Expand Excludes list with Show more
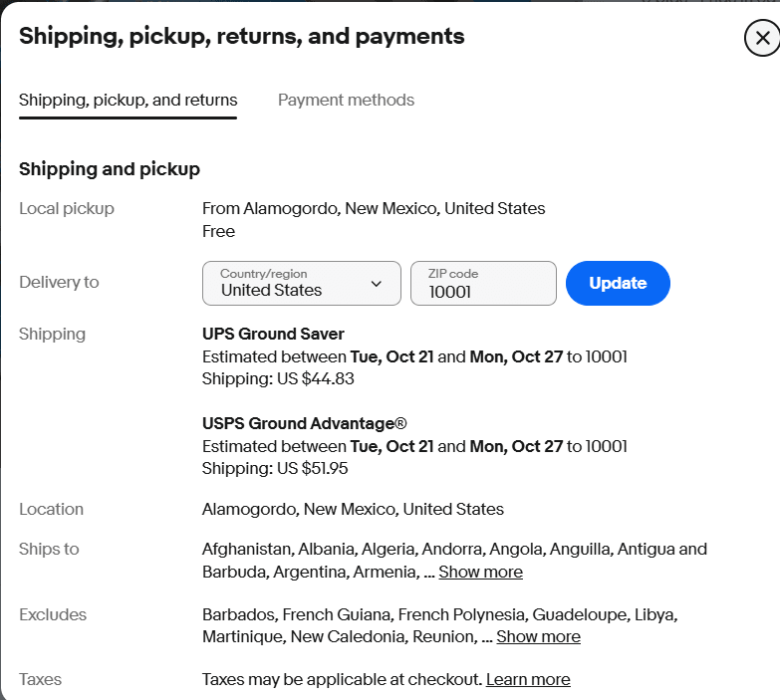Viewport: 780px width, 700px height. point(538,636)
